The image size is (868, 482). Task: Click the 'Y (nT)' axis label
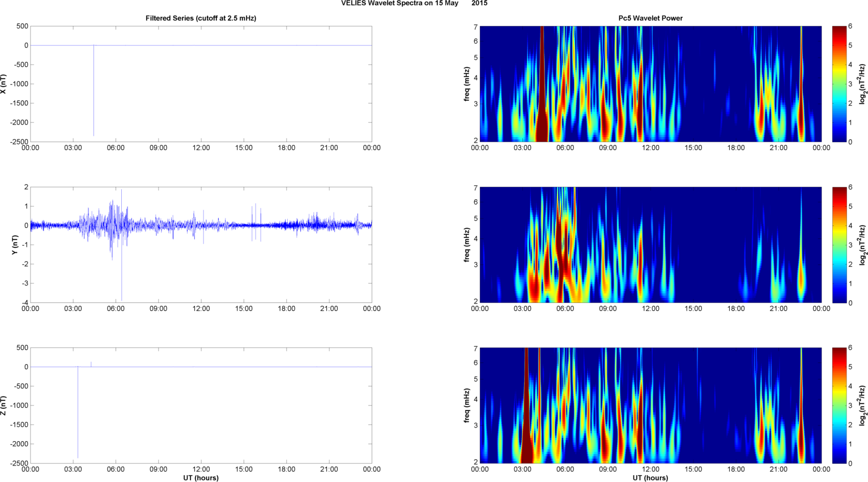pyautogui.click(x=15, y=245)
